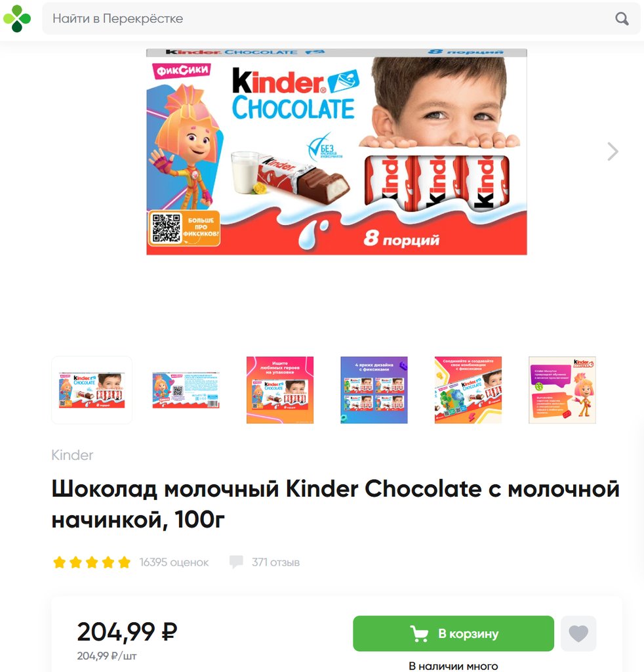Screen dimensions: 644x672
Task: Click the shopping cart icon in green button
Action: [419, 633]
